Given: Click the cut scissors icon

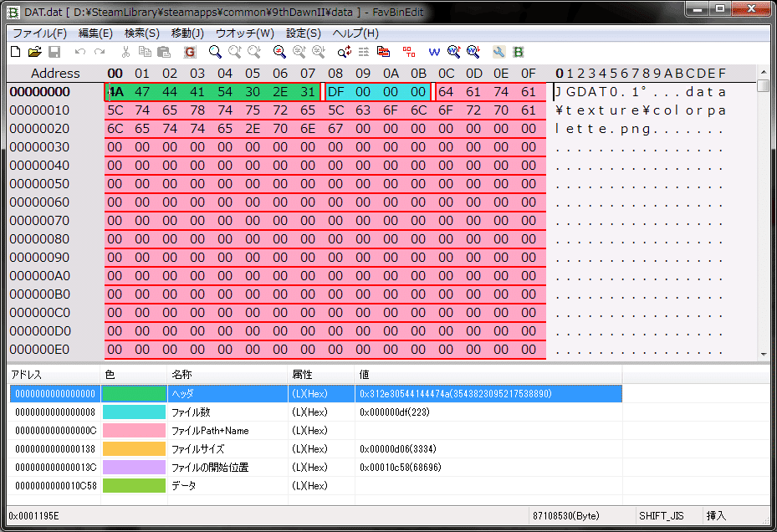Looking at the screenshot, I should coord(125,52).
